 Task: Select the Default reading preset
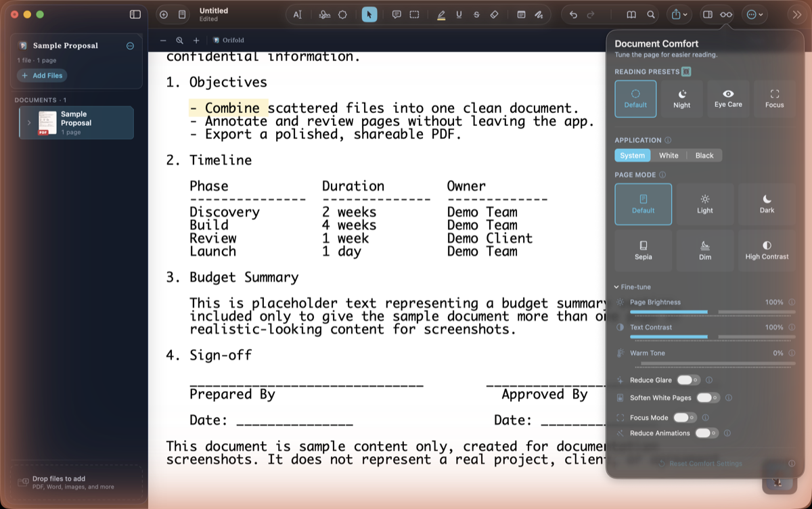635,99
